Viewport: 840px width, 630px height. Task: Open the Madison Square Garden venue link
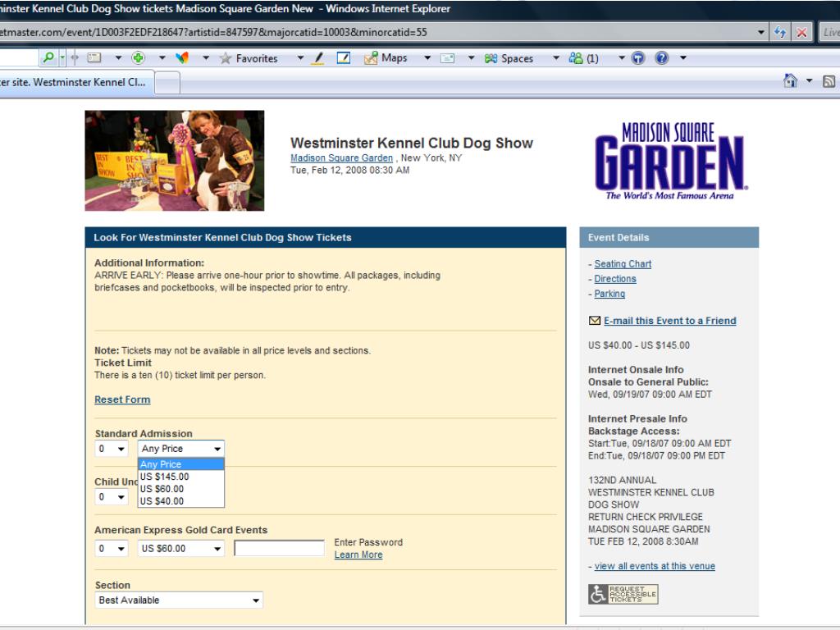(341, 158)
